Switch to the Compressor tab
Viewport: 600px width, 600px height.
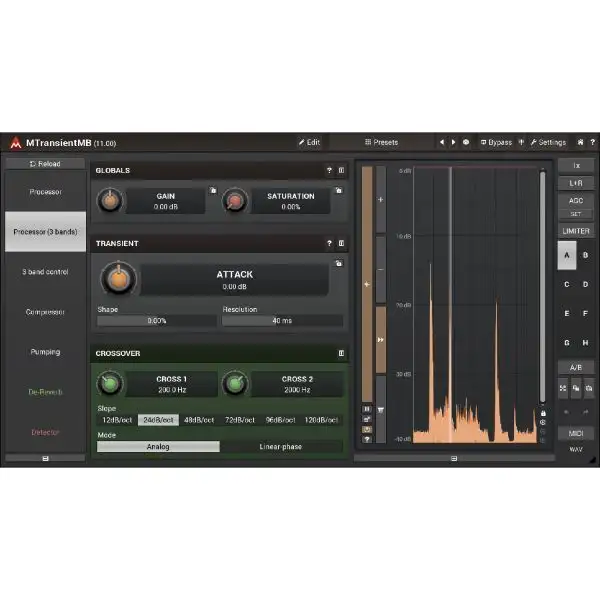tap(45, 312)
